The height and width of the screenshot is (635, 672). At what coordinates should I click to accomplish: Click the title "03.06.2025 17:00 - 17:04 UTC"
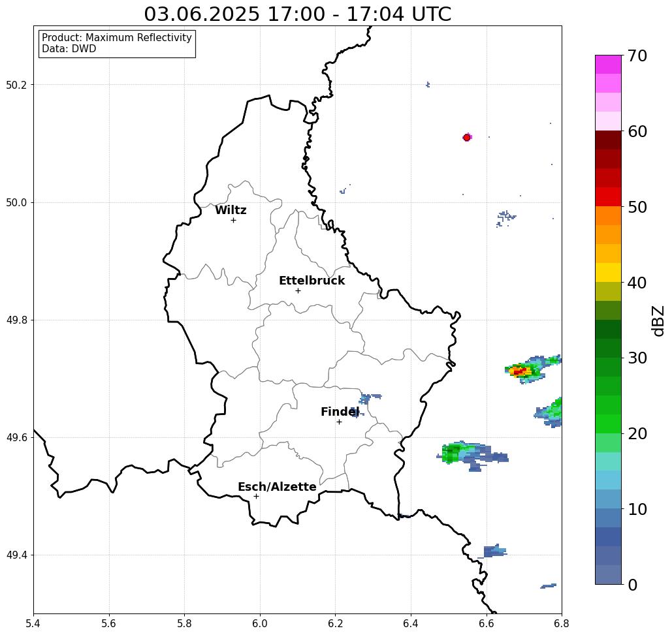click(297, 14)
